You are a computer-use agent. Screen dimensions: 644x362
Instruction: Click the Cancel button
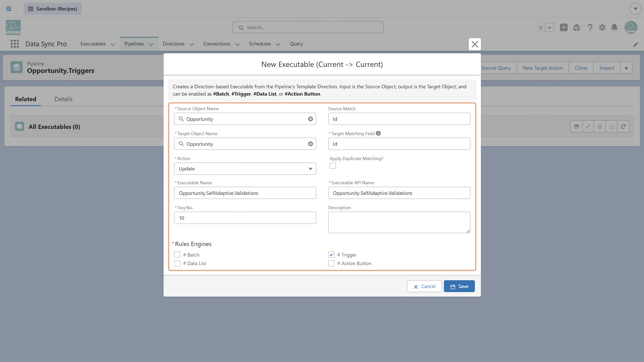click(x=424, y=286)
